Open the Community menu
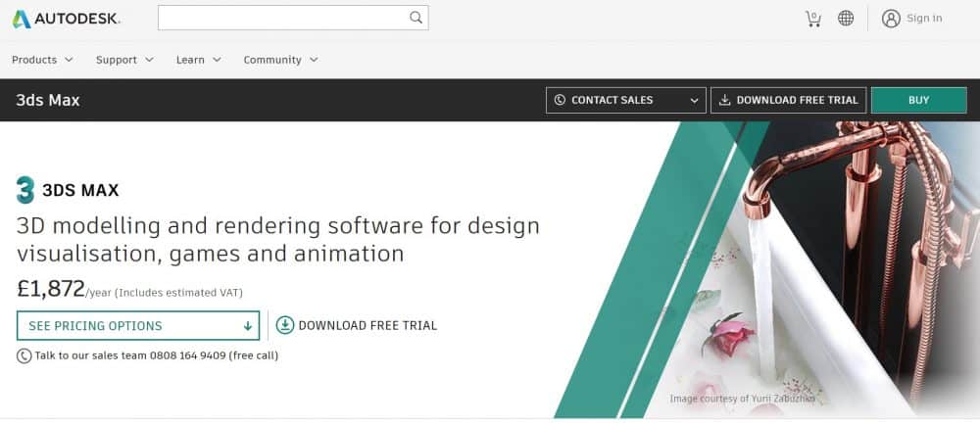Image resolution: width=980 pixels, height=425 pixels. tap(280, 60)
